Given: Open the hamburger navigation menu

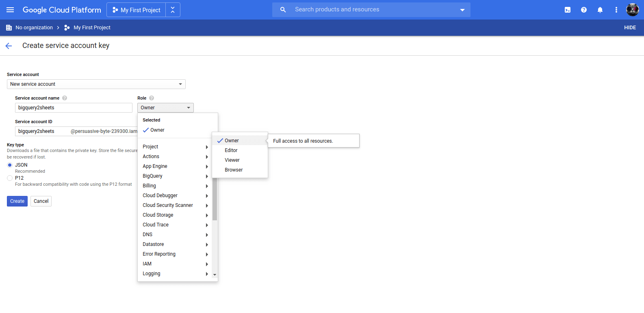Looking at the screenshot, I should [10, 10].
